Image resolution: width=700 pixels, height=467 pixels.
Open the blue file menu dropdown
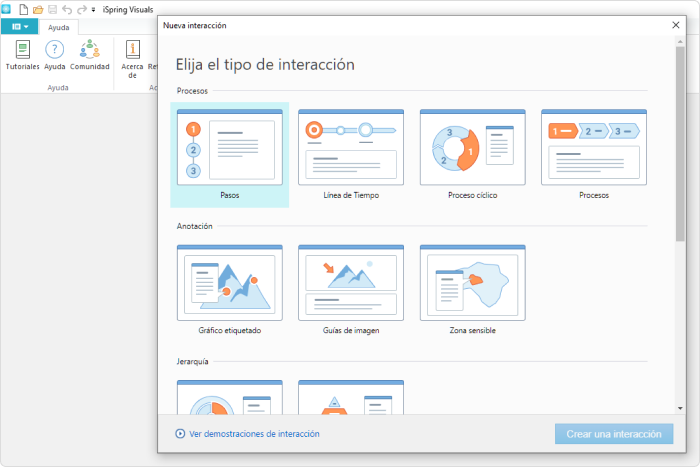pyautogui.click(x=20, y=27)
